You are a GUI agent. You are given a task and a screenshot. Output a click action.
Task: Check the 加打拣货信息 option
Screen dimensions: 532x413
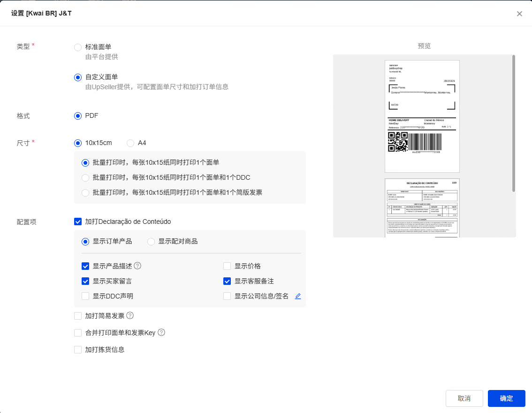[78, 350]
